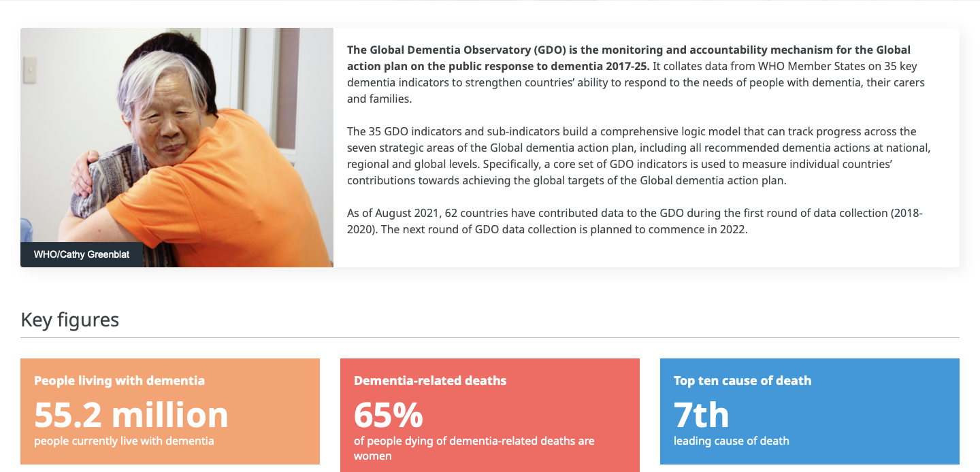Click the paragraph starting "As of August 2021"
This screenshot has width=980, height=472.
tap(634, 221)
